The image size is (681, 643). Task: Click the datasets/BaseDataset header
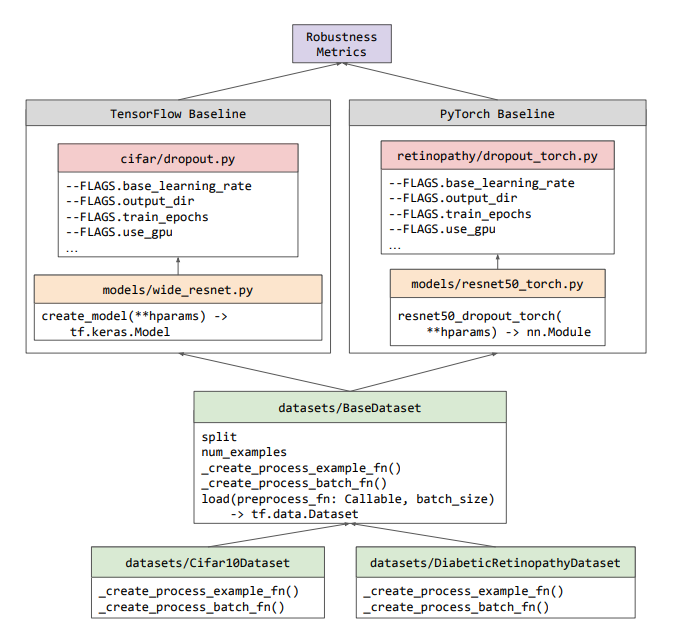click(x=350, y=408)
